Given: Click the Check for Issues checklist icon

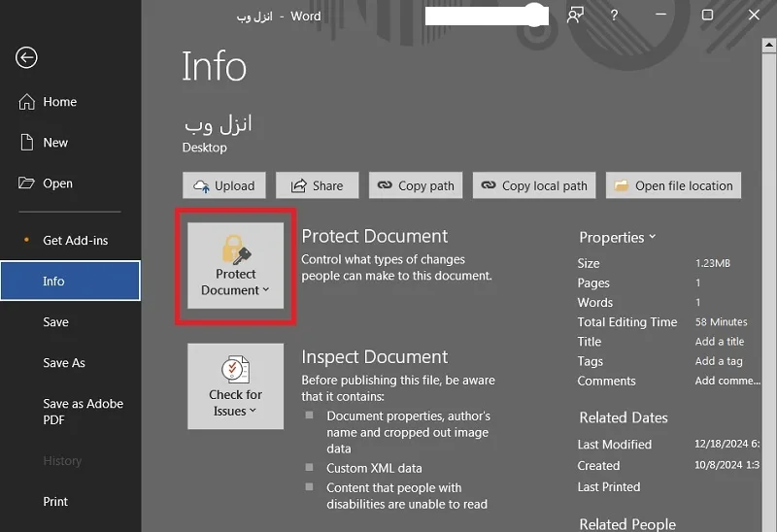Looking at the screenshot, I should (x=235, y=369).
